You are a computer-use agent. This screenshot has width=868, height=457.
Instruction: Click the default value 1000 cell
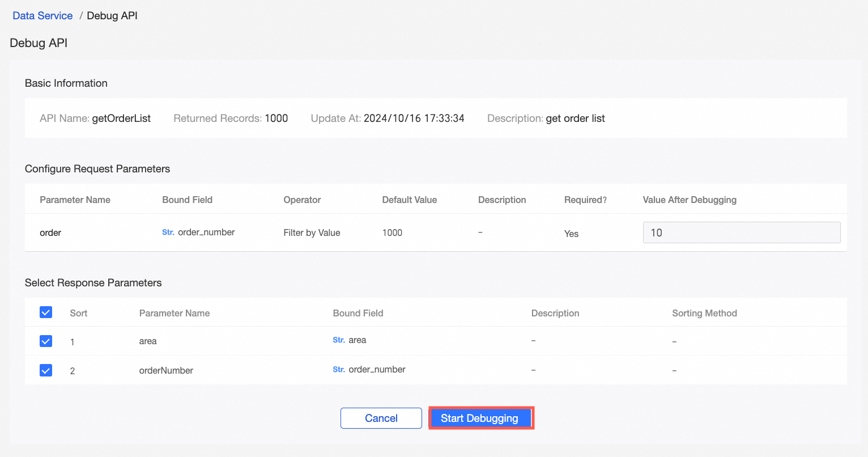point(392,232)
